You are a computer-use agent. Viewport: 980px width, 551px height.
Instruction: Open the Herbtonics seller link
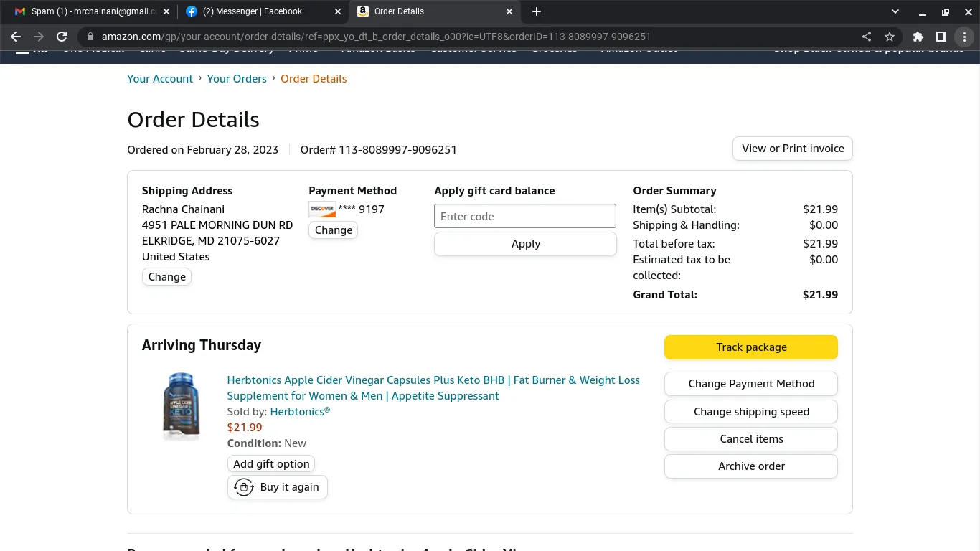300,412
